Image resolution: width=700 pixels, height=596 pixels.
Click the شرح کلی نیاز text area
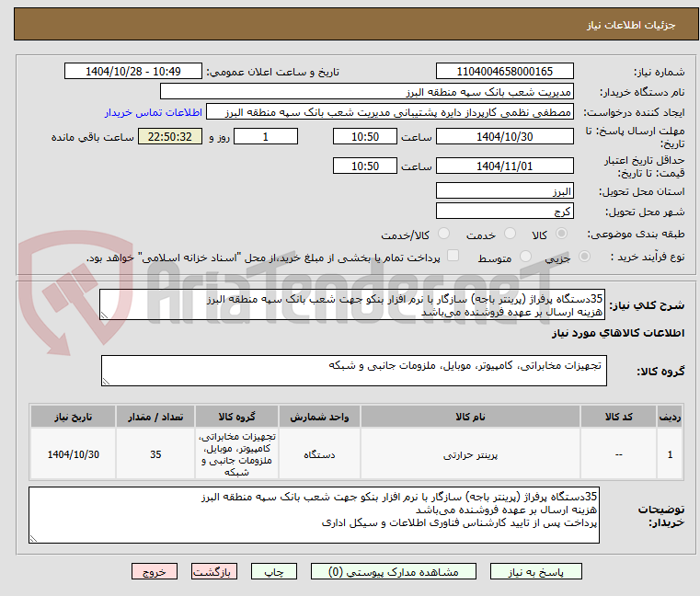352,304
